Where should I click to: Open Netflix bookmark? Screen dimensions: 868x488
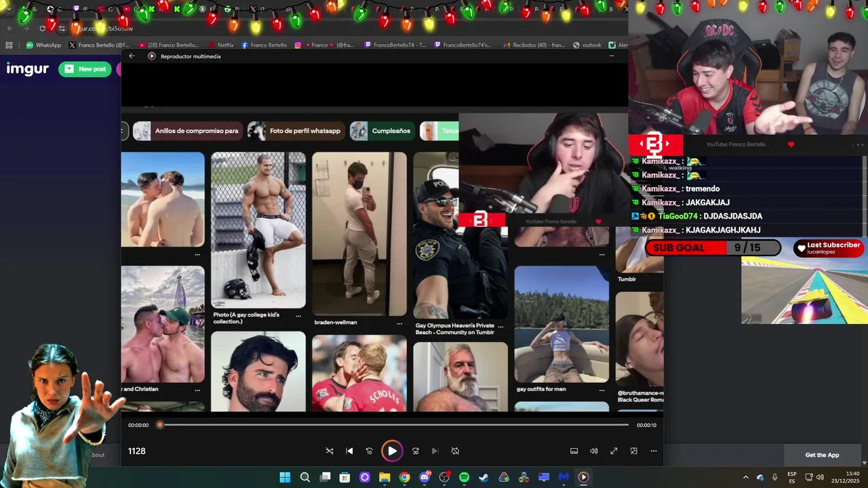[220, 45]
